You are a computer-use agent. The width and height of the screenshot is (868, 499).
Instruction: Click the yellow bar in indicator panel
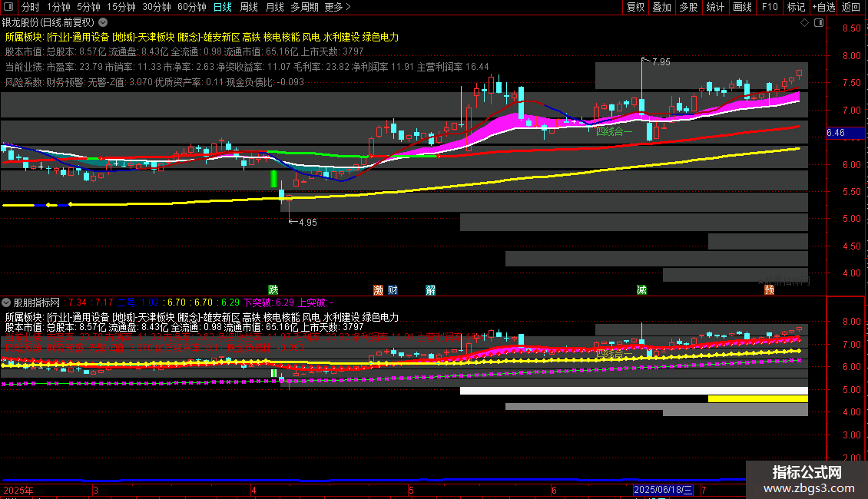coord(758,399)
